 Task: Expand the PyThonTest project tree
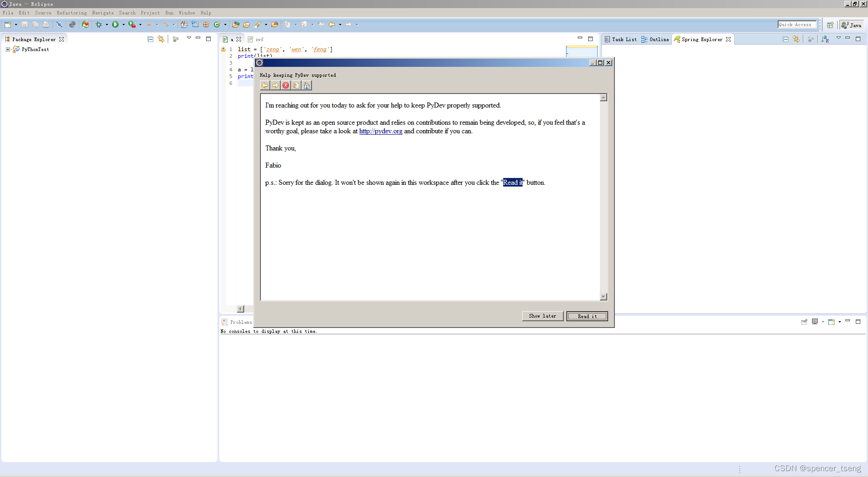7,49
